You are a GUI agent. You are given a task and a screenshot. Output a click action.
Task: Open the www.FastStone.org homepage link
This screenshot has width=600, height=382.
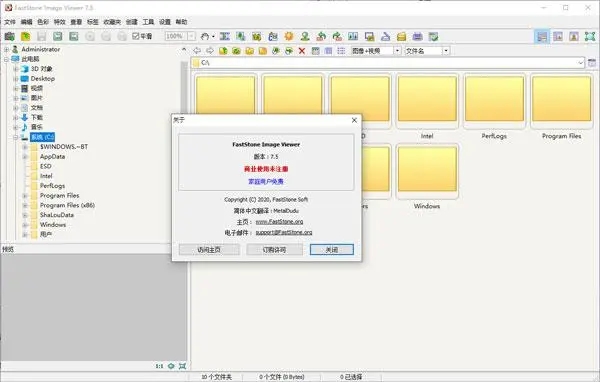(x=279, y=222)
